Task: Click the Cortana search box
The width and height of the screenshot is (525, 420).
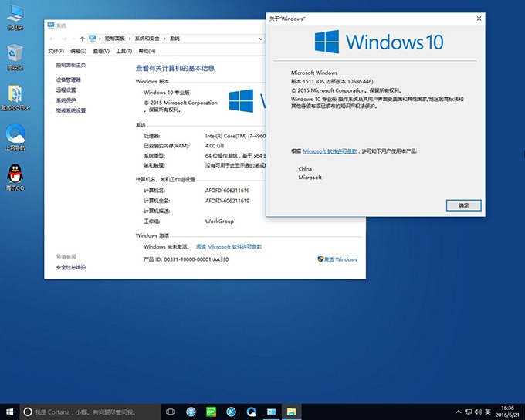Action: [x=85, y=412]
